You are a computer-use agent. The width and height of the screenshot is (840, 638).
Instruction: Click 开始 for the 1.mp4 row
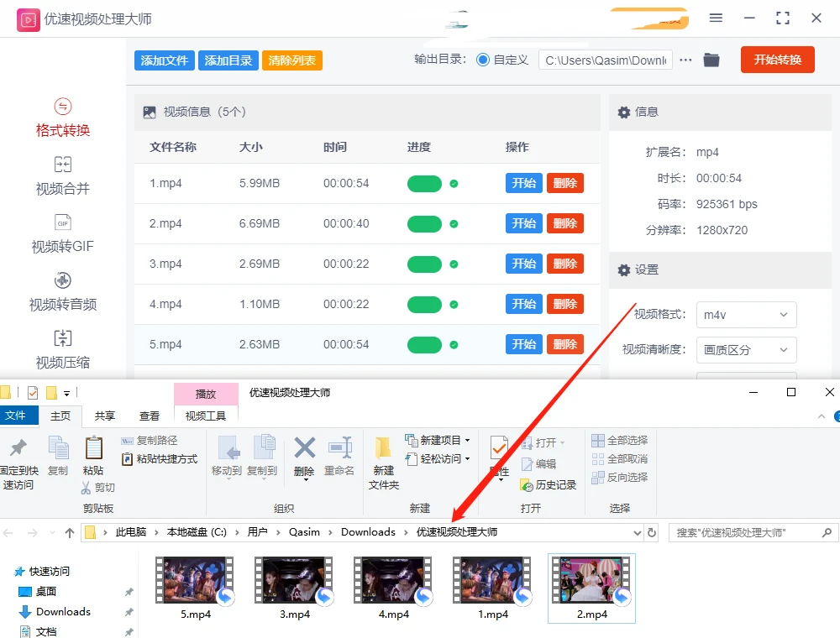[x=524, y=183]
